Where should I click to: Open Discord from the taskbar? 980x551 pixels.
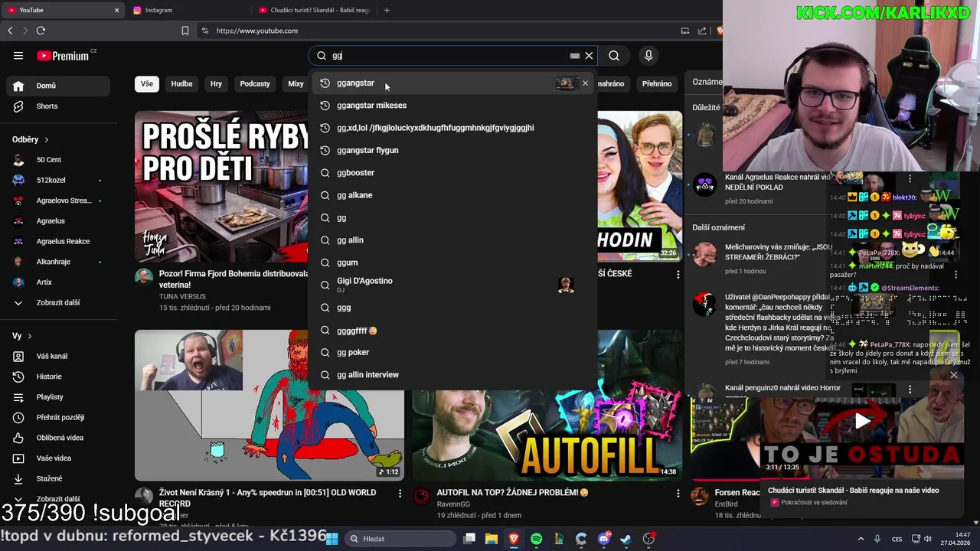pyautogui.click(x=603, y=539)
